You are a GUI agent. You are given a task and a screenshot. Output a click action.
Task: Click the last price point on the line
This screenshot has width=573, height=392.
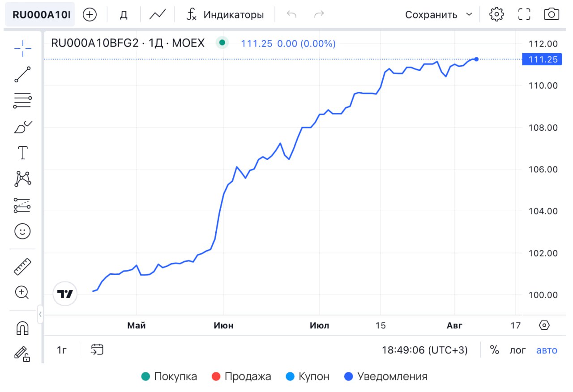pos(476,59)
